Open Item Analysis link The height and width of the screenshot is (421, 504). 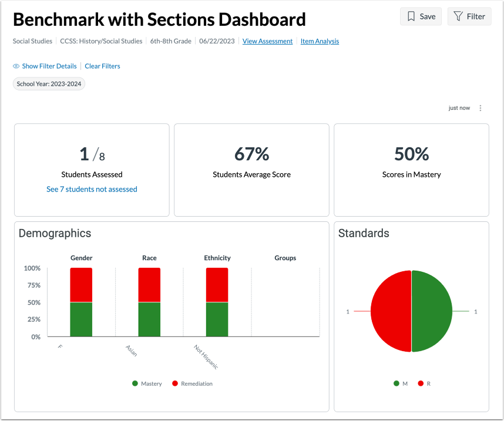pos(320,41)
